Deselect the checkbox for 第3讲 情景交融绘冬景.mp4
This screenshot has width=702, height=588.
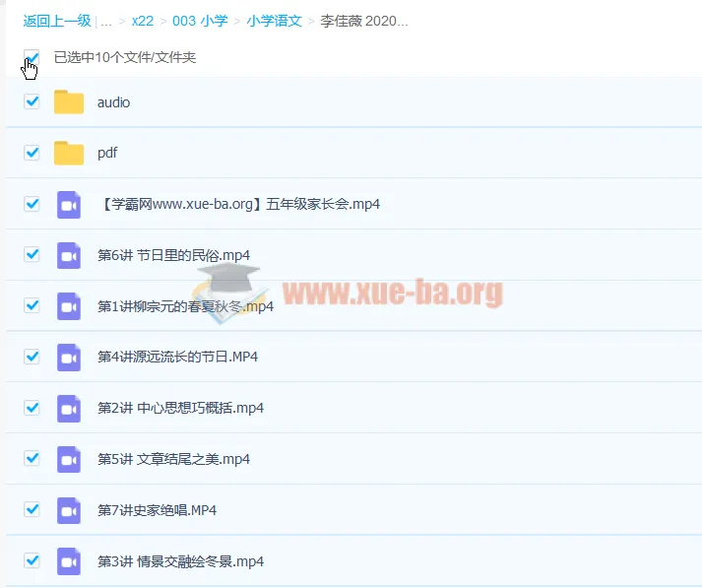(x=32, y=560)
